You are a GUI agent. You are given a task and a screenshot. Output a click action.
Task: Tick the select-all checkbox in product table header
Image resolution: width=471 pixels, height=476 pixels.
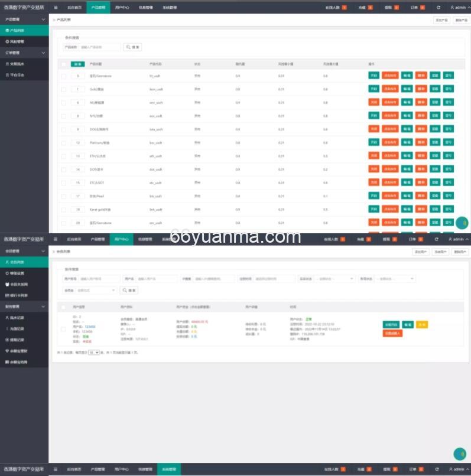pos(64,64)
